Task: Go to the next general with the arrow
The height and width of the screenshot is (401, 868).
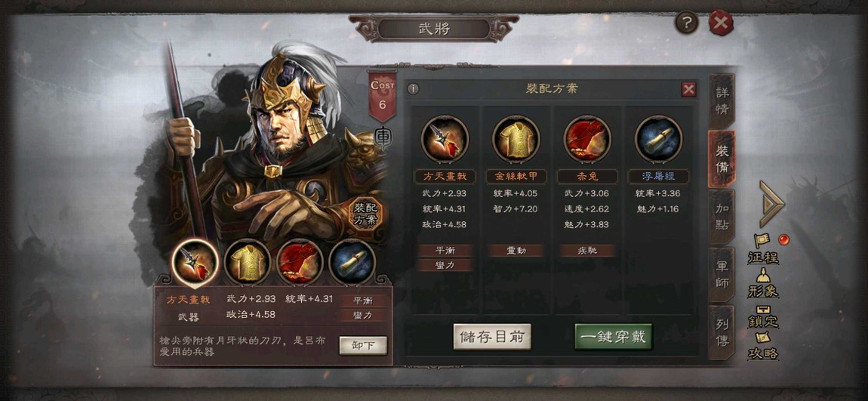Action: (771, 203)
